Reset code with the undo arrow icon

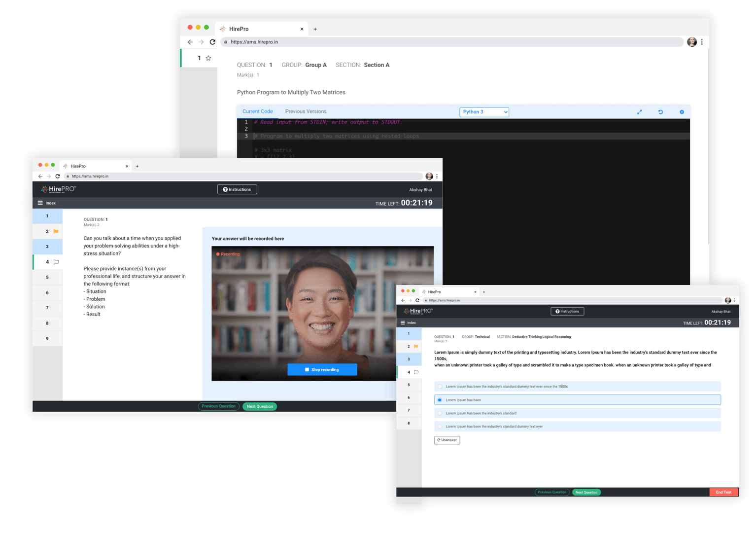(660, 112)
